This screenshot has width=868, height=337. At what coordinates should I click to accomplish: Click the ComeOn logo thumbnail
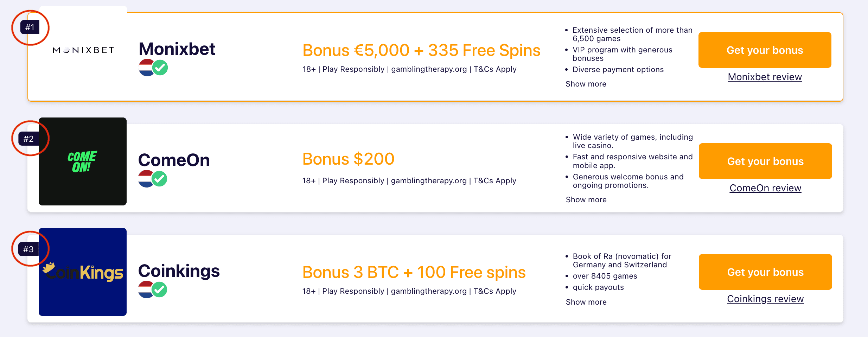click(x=83, y=161)
